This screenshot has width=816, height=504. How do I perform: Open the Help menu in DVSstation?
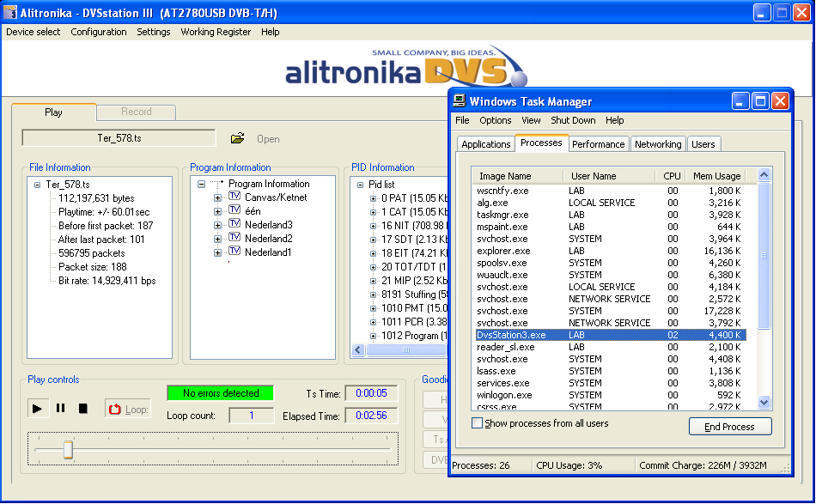(x=270, y=32)
